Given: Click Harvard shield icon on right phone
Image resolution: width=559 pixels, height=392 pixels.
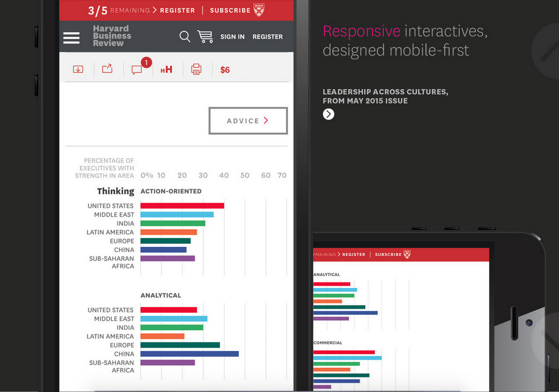Looking at the screenshot, I should point(407,254).
